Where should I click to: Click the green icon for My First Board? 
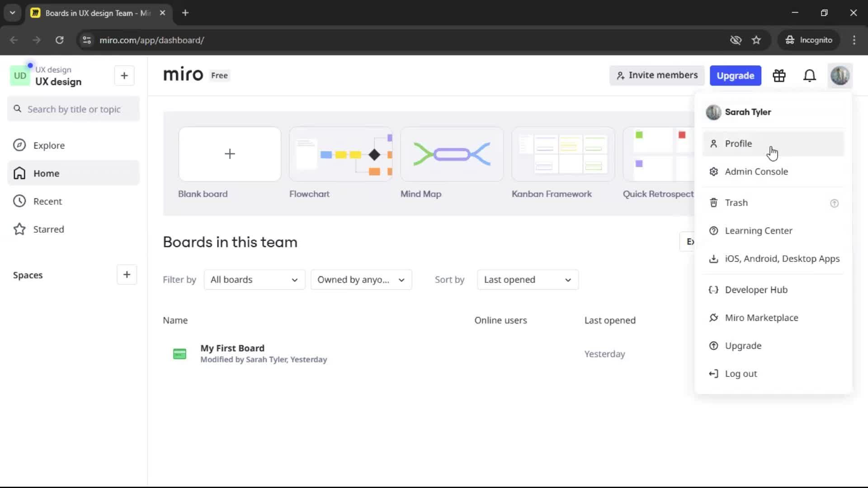(179, 354)
